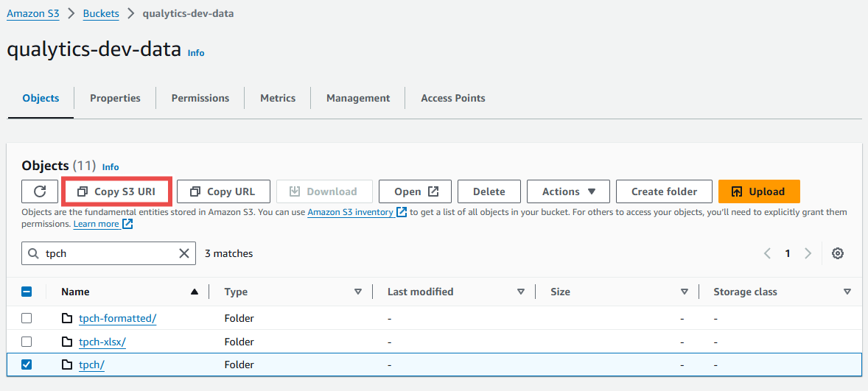This screenshot has height=391, width=868.
Task: Click the Upload button
Action: click(759, 191)
